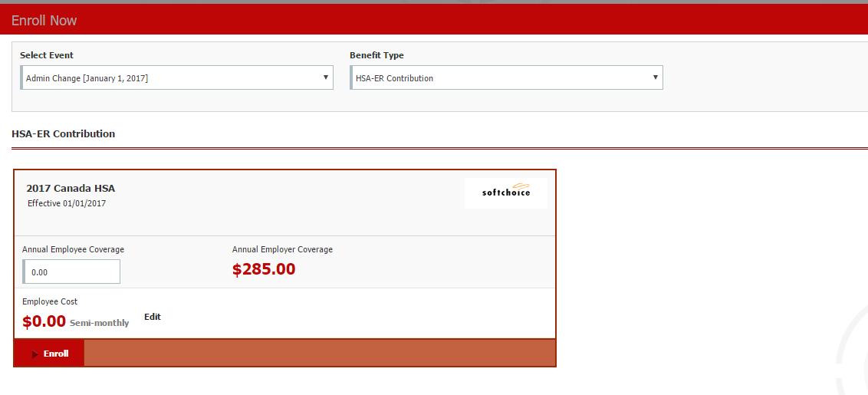
Task: Click the Enroll Now header title
Action: tap(44, 21)
